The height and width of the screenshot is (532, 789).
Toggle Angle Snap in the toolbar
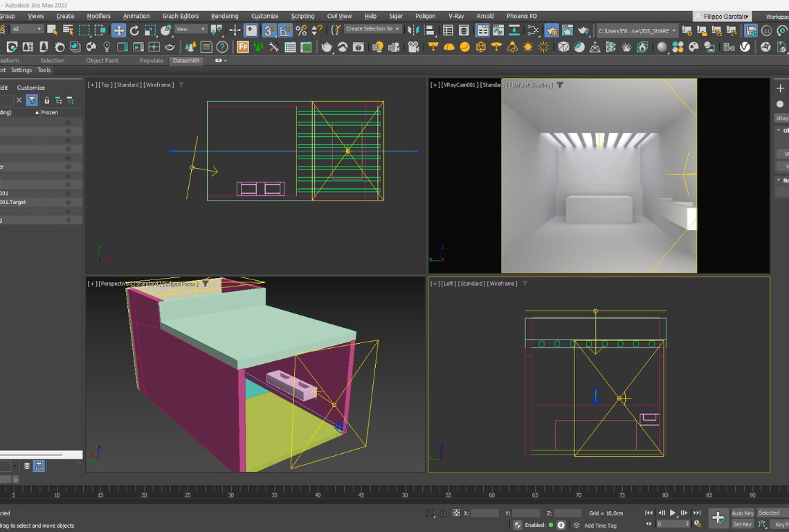pyautogui.click(x=285, y=30)
